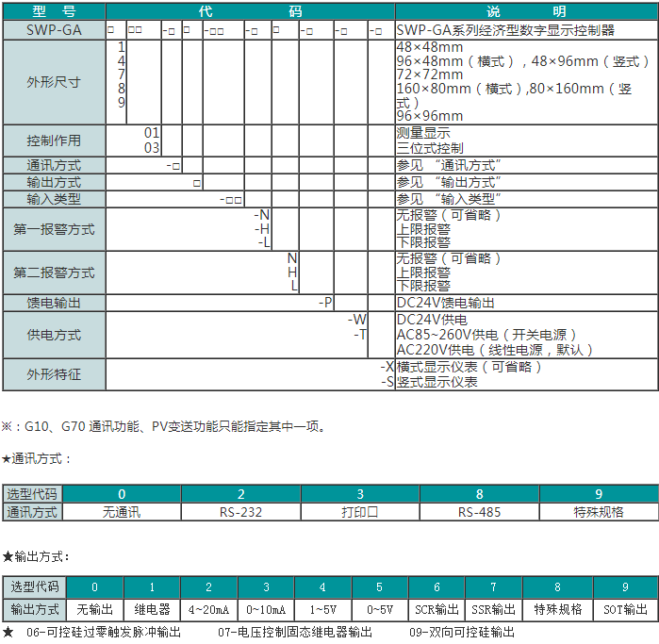Screen dimensions: 659x644
Task: Click the 外形特征 row label
Action: (x=54, y=374)
